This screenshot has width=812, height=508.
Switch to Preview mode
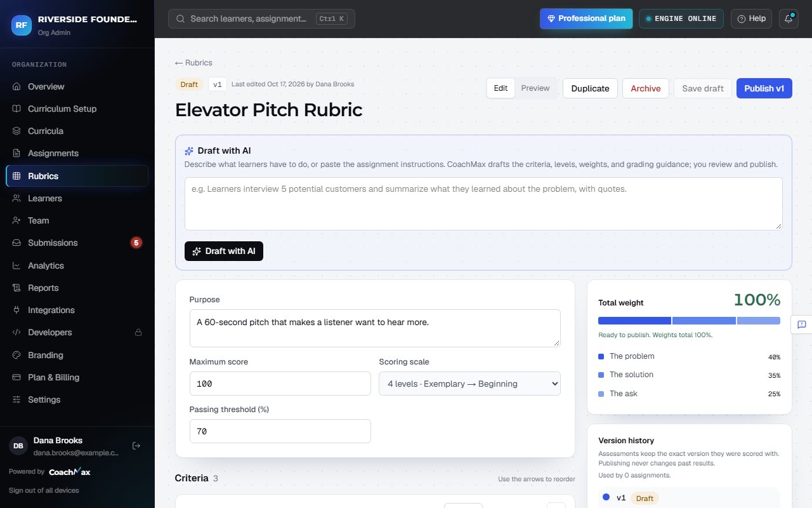pyautogui.click(x=535, y=88)
